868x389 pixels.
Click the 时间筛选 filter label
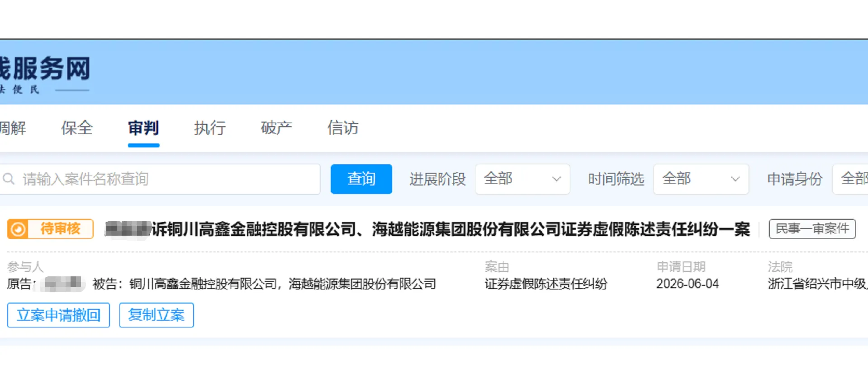click(616, 179)
